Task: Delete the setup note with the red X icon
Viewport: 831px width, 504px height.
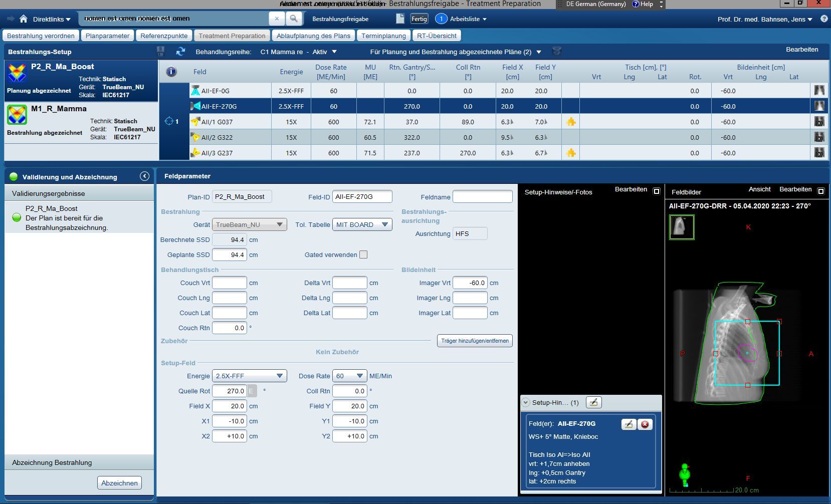Action: click(645, 424)
